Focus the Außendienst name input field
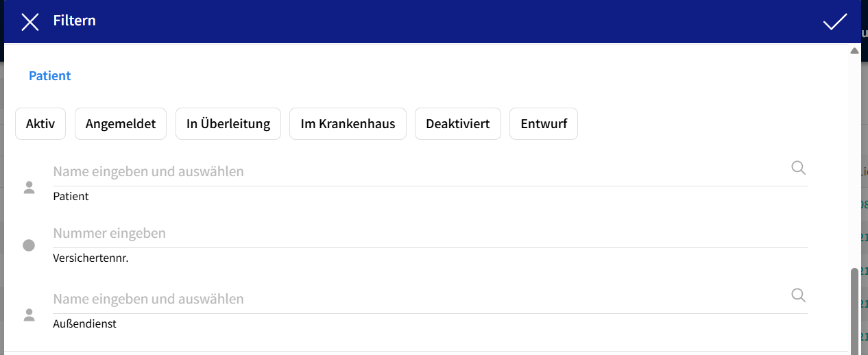The height and width of the screenshot is (355, 868). click(x=418, y=299)
